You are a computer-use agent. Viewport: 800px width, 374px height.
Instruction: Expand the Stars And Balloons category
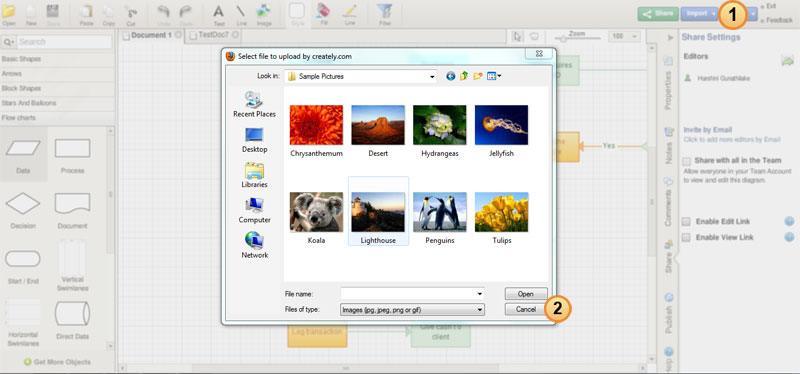pos(58,103)
